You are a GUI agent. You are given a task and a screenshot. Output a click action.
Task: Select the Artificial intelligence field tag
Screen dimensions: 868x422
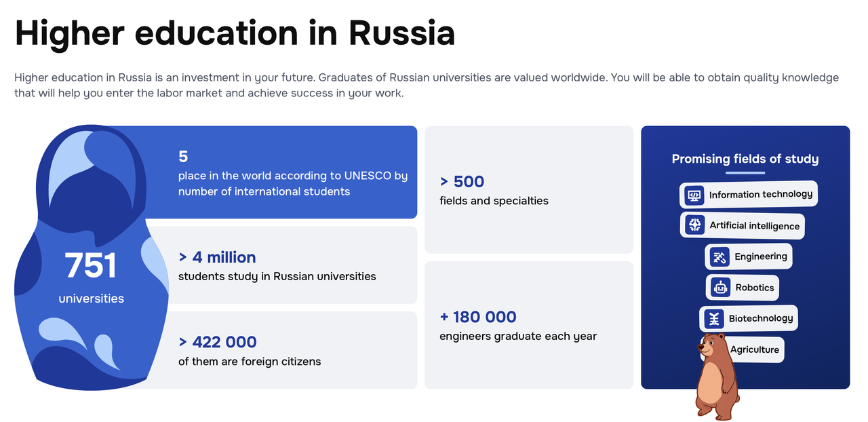point(743,225)
